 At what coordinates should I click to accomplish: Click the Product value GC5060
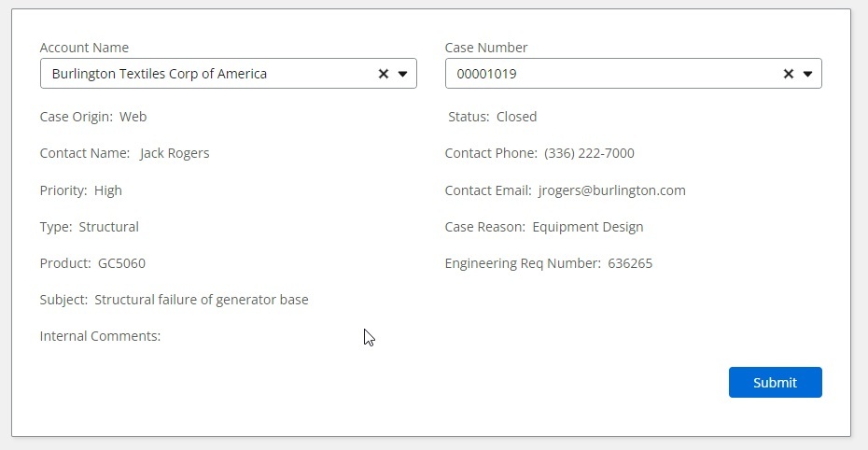121,263
